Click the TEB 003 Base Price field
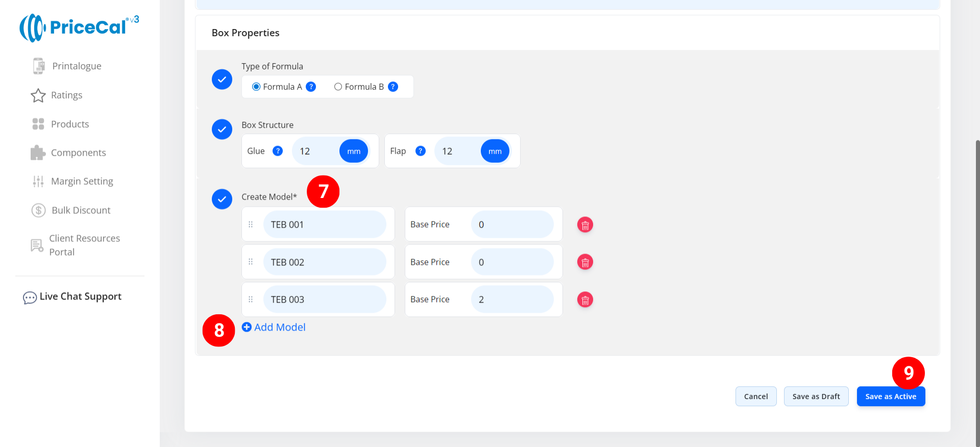This screenshot has height=447, width=980. (x=512, y=300)
